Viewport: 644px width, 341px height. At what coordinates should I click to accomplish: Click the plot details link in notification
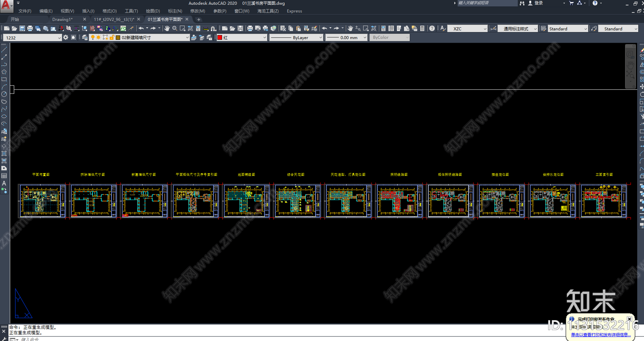(x=601, y=335)
